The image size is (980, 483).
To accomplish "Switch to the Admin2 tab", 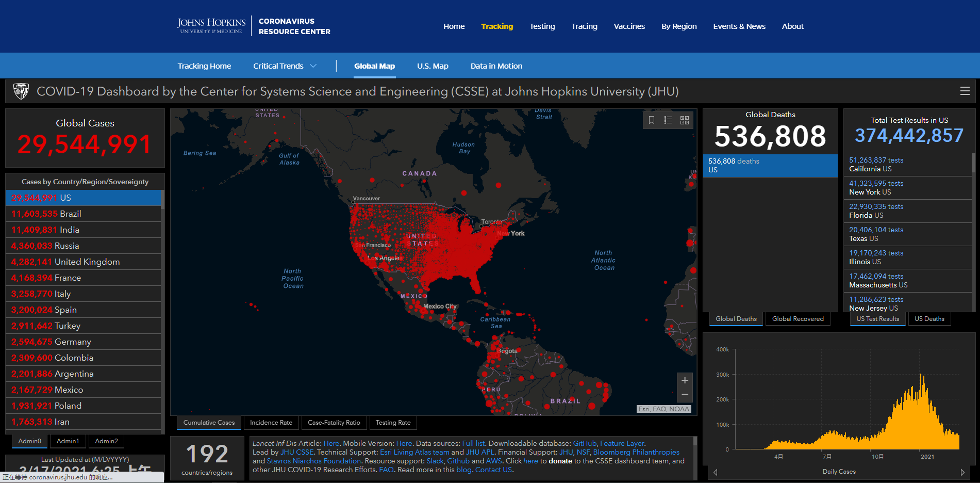I will coord(107,441).
